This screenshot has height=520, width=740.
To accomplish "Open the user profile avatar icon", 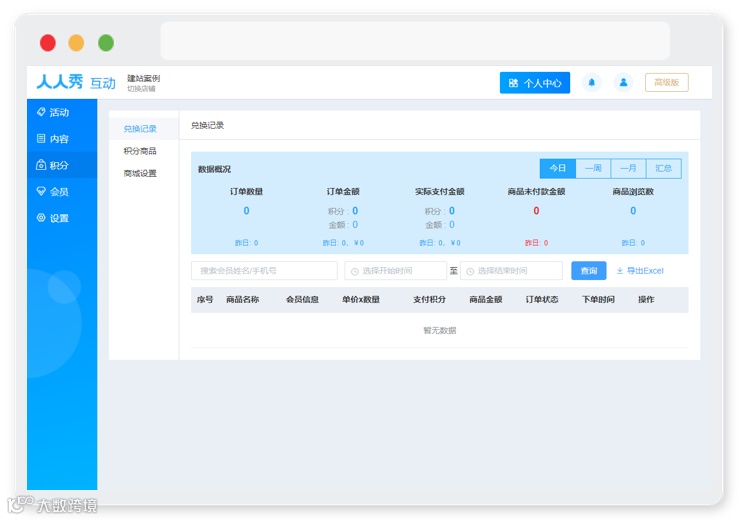I will coord(623,83).
